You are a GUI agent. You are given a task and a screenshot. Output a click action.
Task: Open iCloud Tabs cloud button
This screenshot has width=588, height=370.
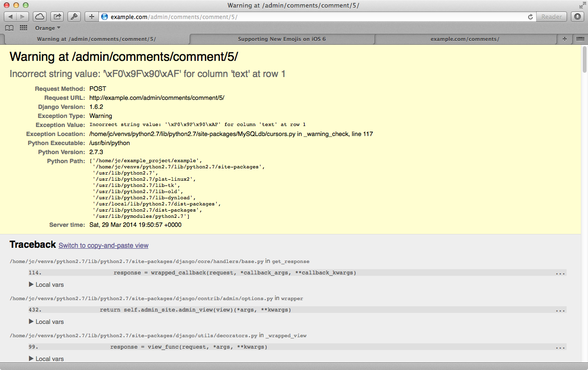point(40,17)
